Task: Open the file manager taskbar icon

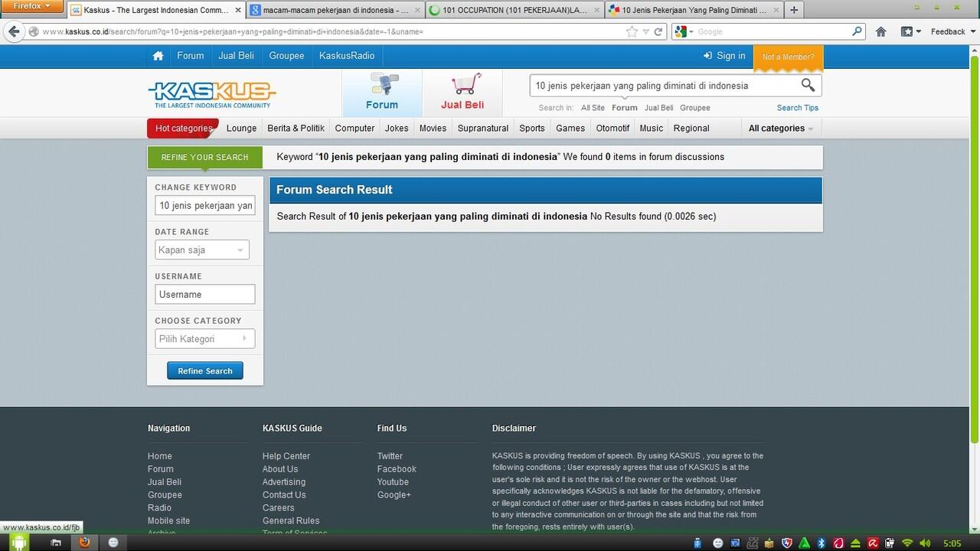Action: (x=56, y=543)
